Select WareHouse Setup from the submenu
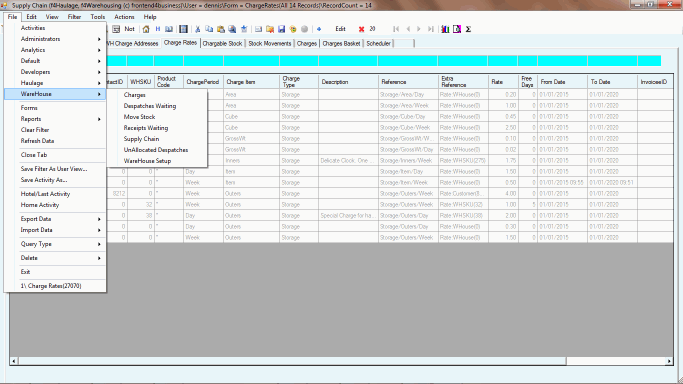Screen dimensions: 683x384 pos(147,161)
